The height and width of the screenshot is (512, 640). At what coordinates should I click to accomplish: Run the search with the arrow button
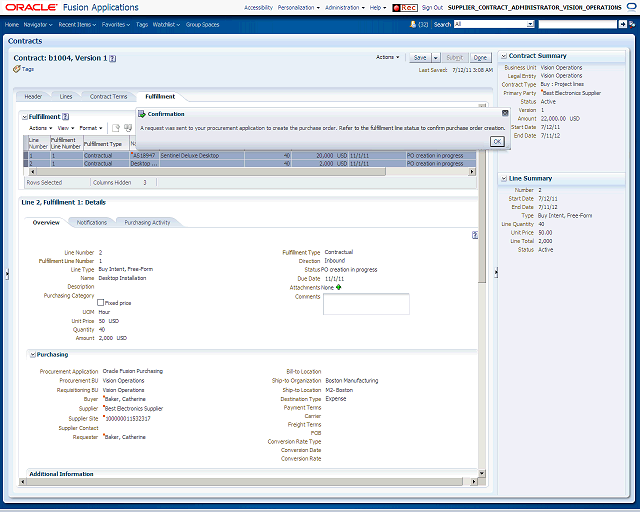[622, 24]
